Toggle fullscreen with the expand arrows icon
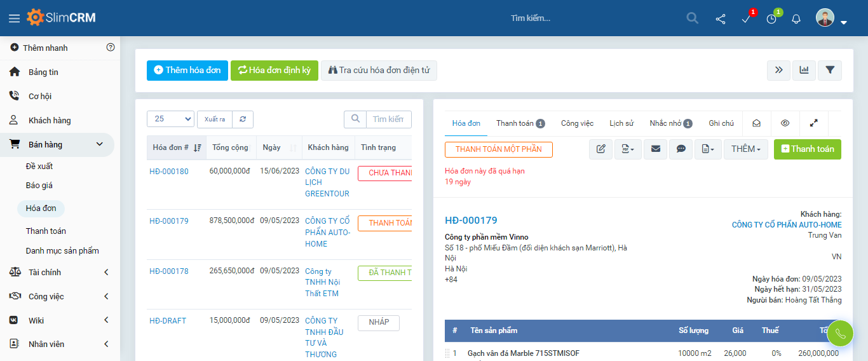 click(814, 123)
